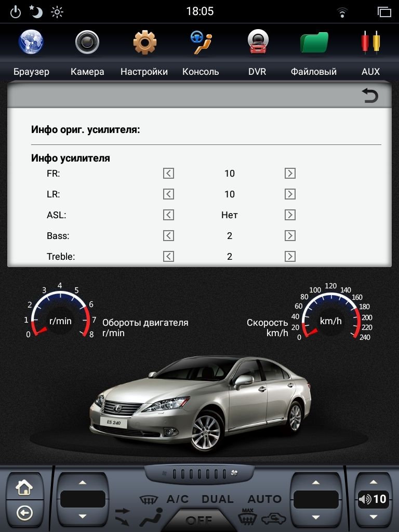Switch ASL to previous option
Viewport: 399px width, 532px height.
[169, 215]
